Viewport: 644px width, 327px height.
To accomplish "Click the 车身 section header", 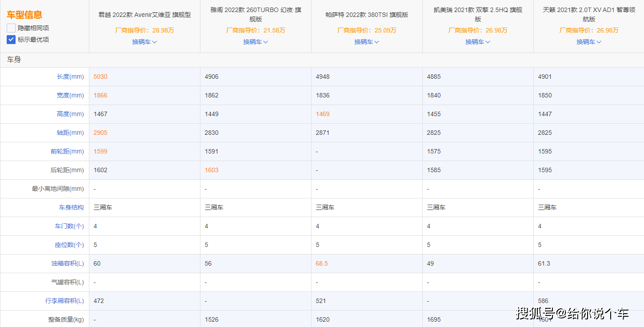I will pos(14,60).
